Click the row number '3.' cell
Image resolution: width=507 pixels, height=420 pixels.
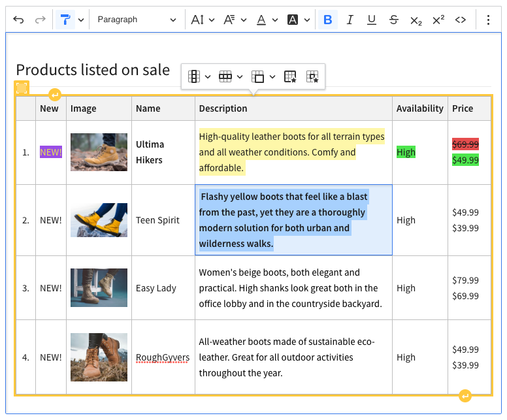(x=25, y=288)
